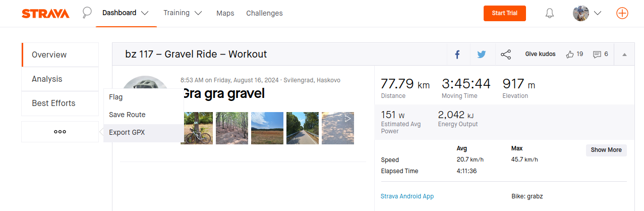
Task: Choose Save Route menu option
Action: (127, 115)
